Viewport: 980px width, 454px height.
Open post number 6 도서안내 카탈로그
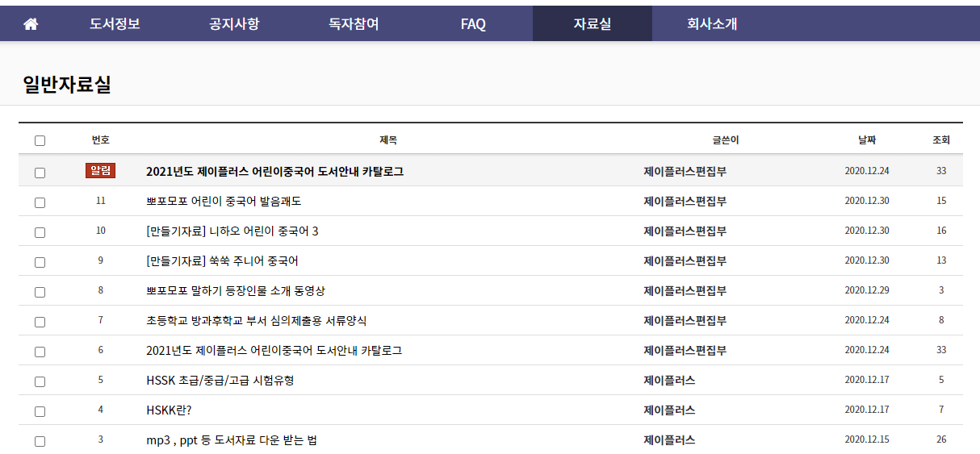[274, 350]
